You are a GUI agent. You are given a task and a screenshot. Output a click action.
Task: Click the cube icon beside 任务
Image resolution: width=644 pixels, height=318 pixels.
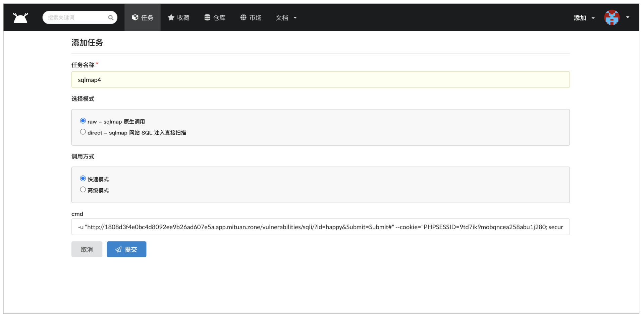[x=135, y=17]
